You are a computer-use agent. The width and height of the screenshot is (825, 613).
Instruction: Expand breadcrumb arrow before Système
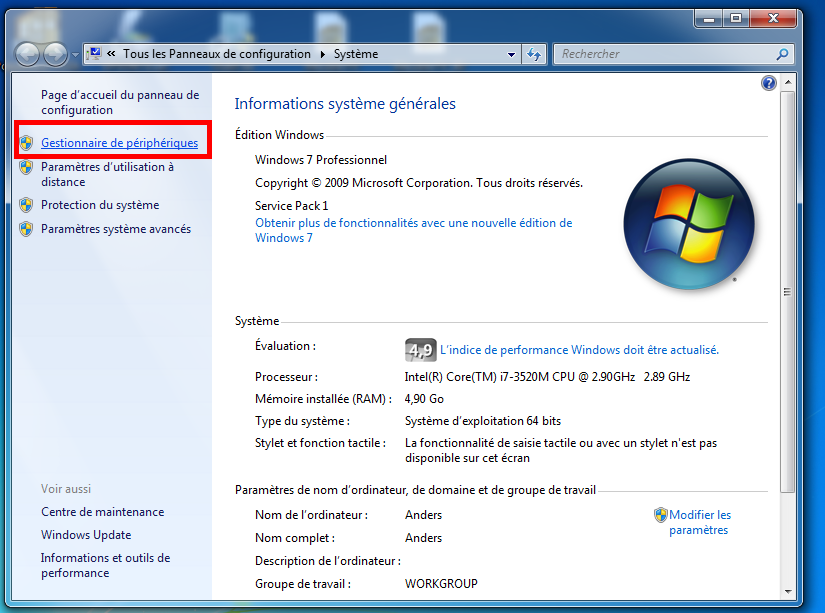point(323,54)
